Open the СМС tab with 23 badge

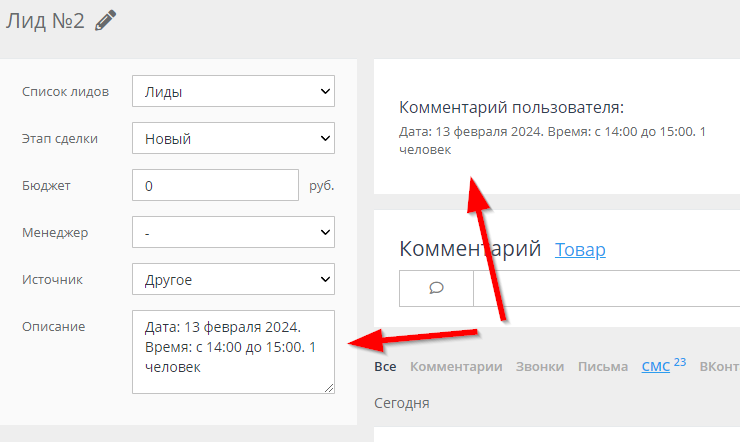click(656, 367)
